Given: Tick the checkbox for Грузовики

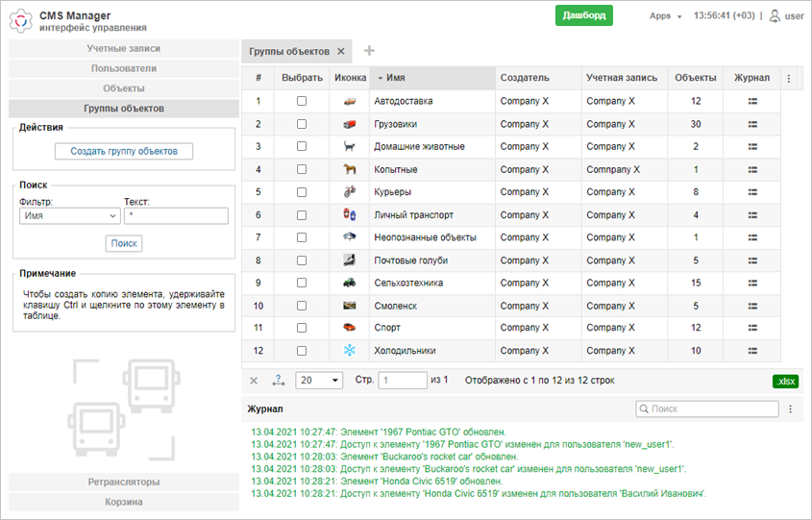Looking at the screenshot, I should tap(302, 124).
